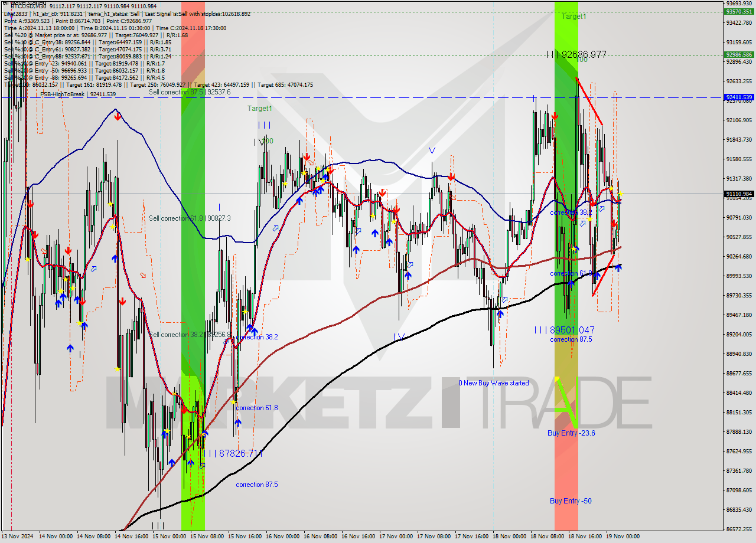The height and width of the screenshot is (543, 756).
Task: Click the '13 Nov 2024' time axis label
Action: pos(18,537)
